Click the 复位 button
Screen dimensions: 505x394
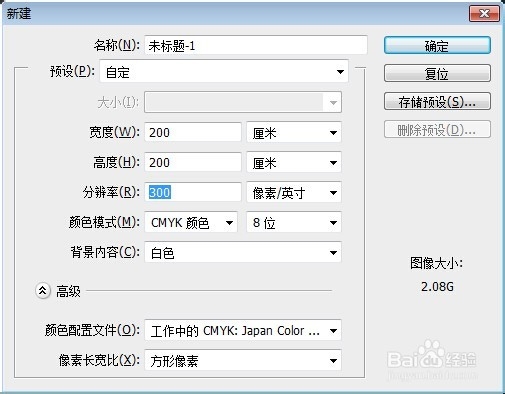coord(437,73)
